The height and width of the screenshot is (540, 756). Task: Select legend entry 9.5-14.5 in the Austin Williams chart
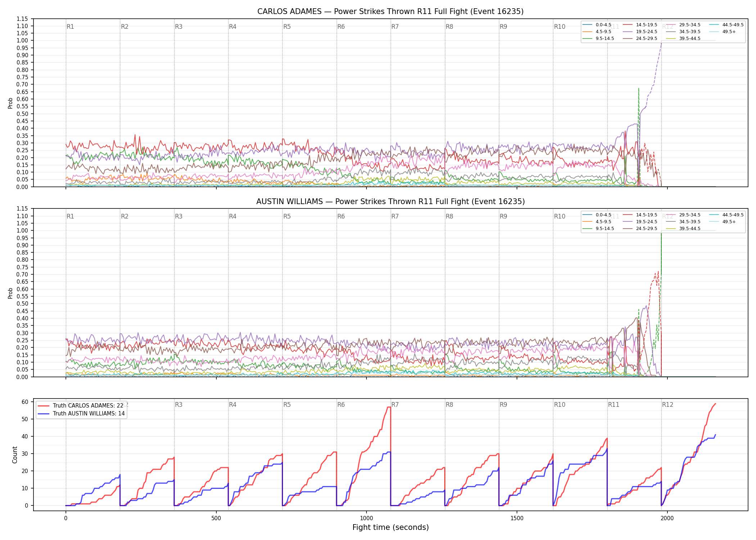pyautogui.click(x=598, y=229)
